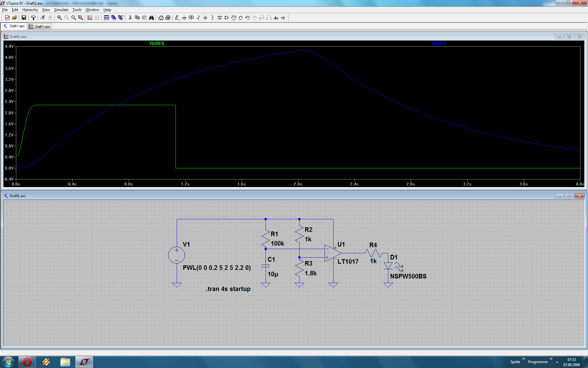Click the Zoom Out magnifier icon
Screen dimensions: 588x368
(73, 18)
